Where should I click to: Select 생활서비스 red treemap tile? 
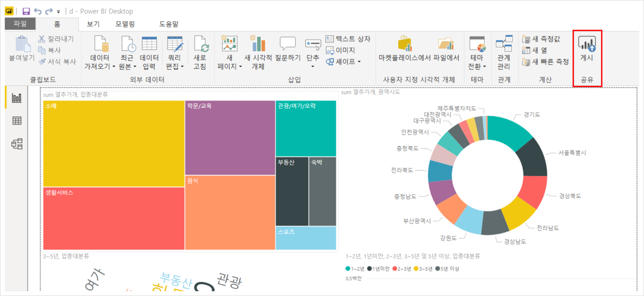click(x=113, y=219)
